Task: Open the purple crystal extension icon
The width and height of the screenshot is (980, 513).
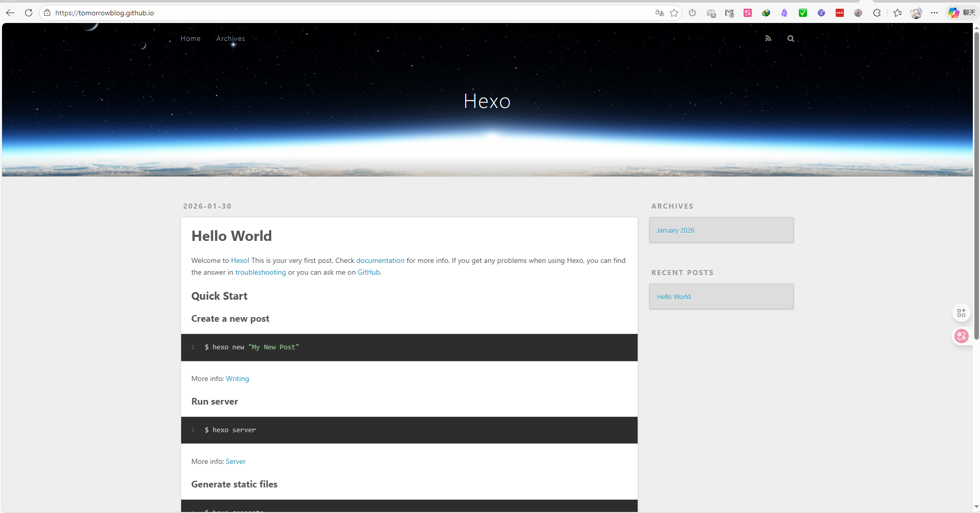Action: point(785,13)
